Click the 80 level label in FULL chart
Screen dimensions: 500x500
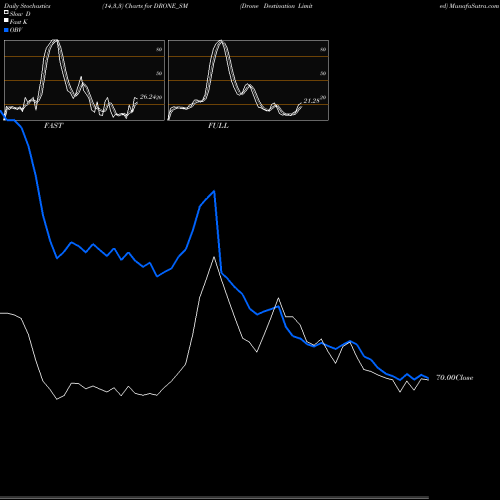click(x=323, y=49)
